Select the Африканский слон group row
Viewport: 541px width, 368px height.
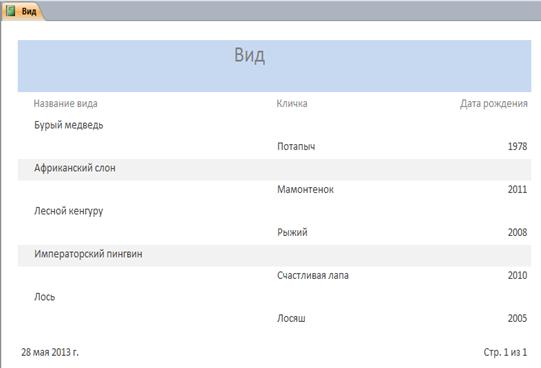coord(274,168)
